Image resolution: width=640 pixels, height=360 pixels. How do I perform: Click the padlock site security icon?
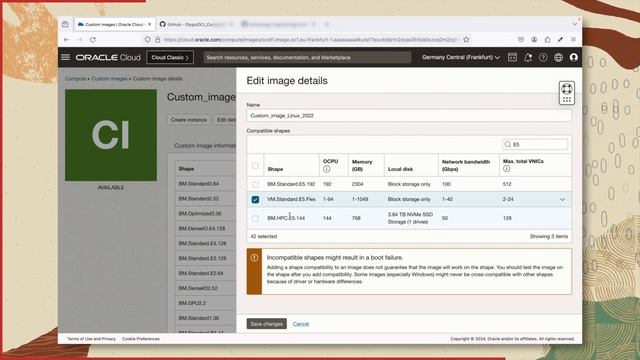[158, 40]
